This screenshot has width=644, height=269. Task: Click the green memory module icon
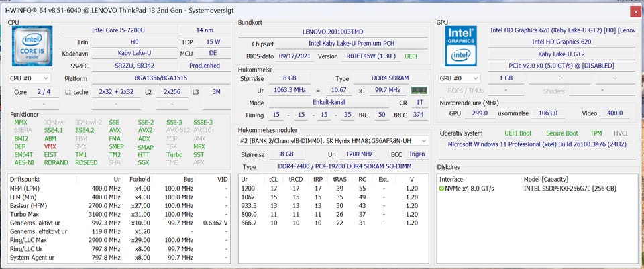(420, 90)
